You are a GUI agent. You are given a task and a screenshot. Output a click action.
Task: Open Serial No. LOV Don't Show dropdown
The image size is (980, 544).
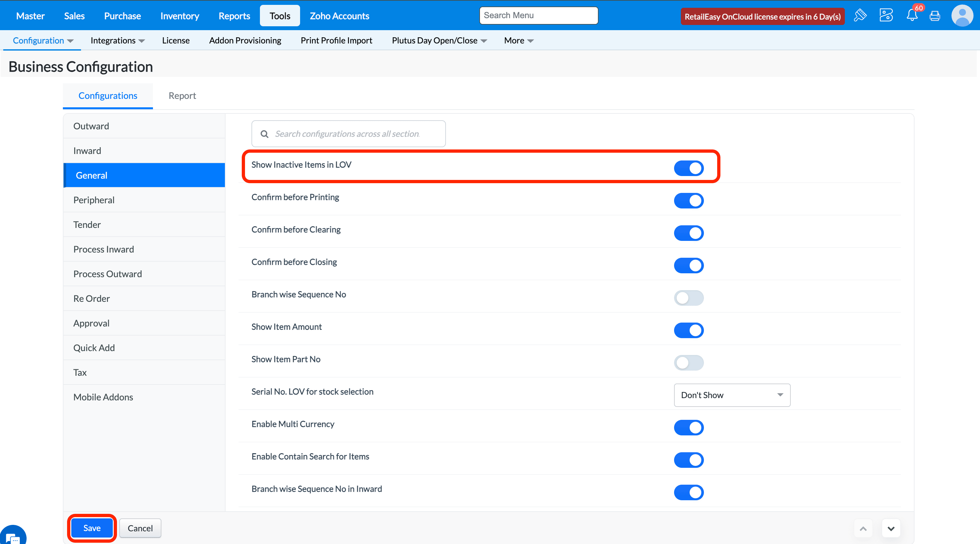click(731, 395)
